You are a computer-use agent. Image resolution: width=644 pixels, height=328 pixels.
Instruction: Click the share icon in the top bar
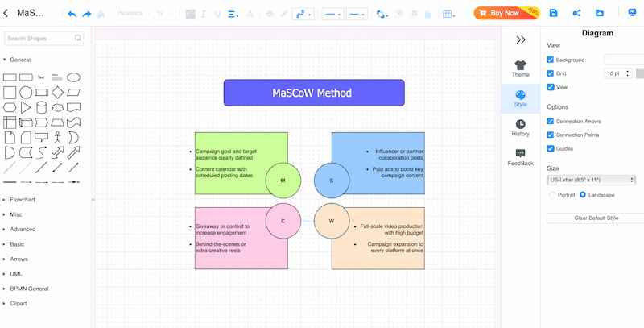coord(576,13)
